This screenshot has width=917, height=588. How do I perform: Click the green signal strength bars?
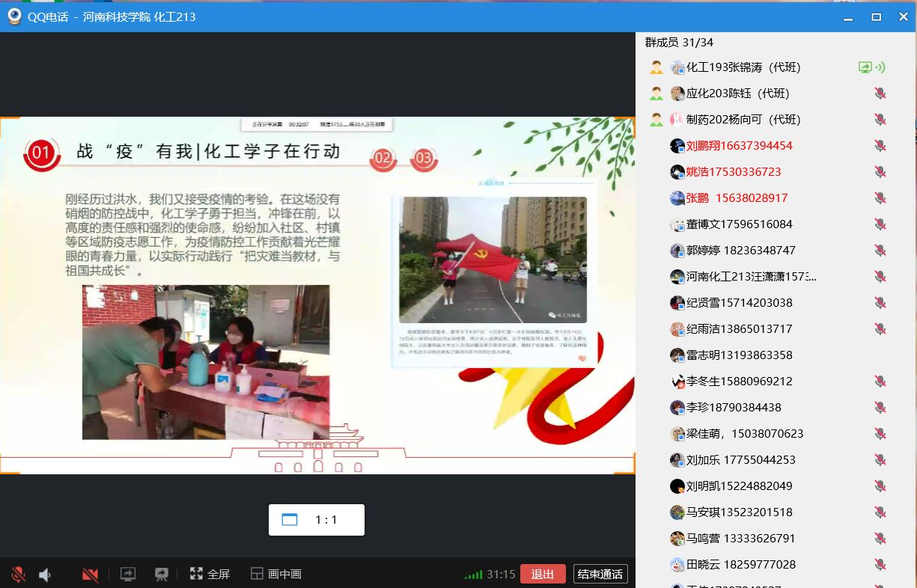[473, 575]
